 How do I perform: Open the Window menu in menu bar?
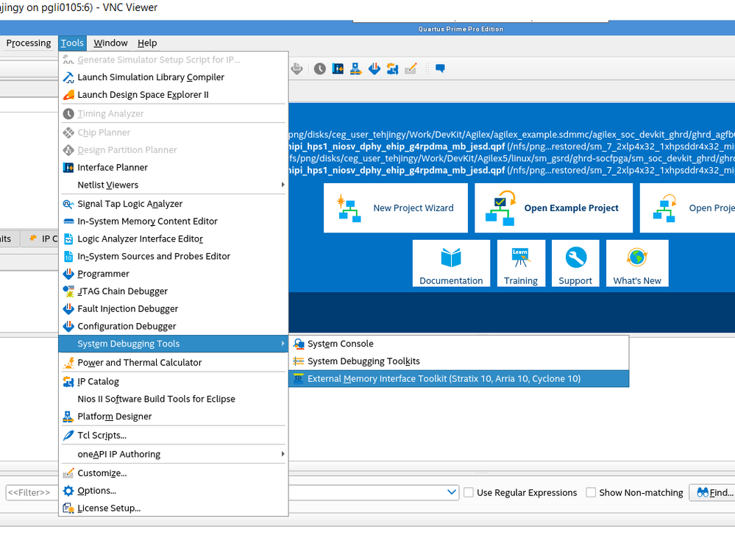point(110,43)
